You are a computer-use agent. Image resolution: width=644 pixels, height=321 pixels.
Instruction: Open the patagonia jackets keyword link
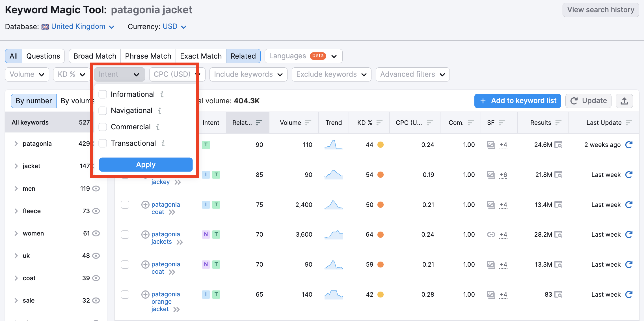166,238
